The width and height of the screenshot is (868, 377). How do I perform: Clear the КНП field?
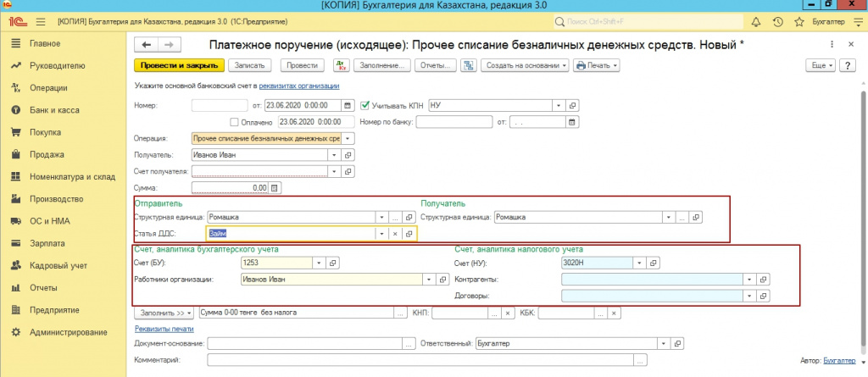[507, 313]
